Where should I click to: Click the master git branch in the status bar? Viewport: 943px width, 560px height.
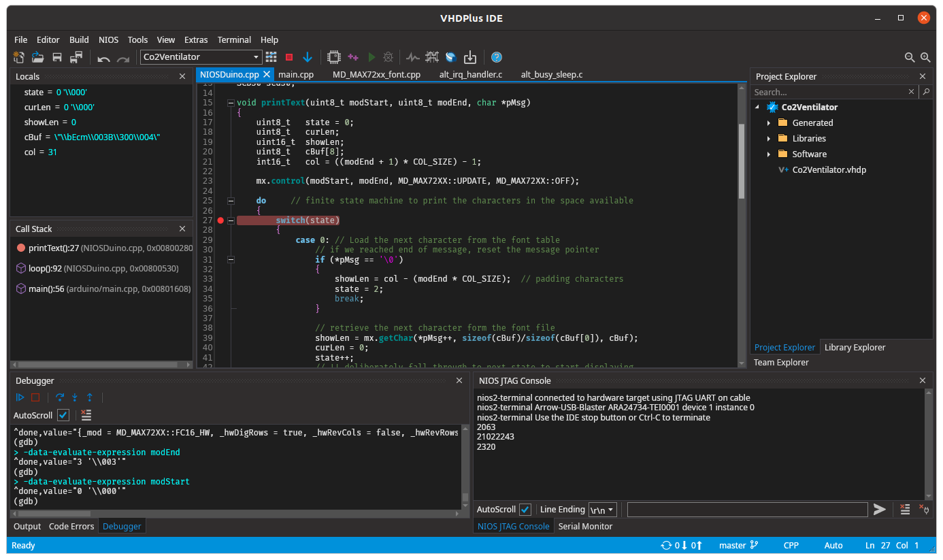[739, 545]
